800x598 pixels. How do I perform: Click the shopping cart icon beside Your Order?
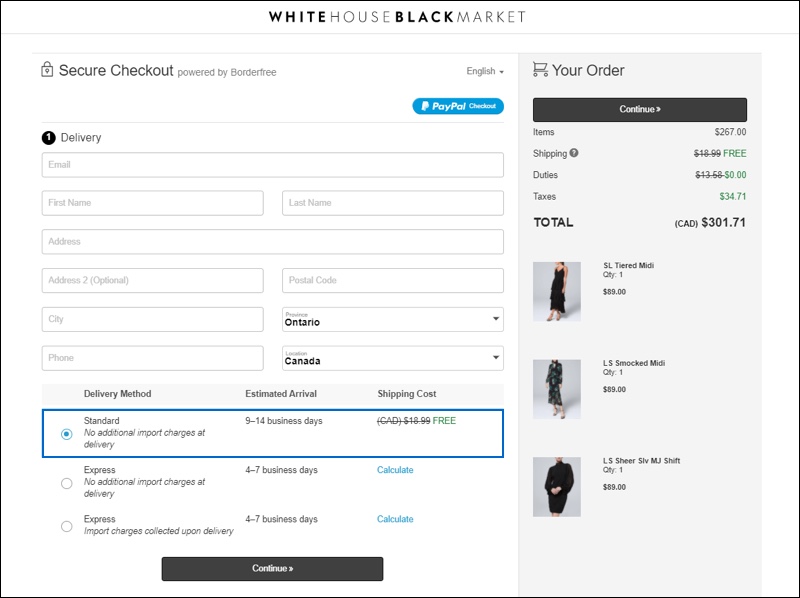pos(540,69)
